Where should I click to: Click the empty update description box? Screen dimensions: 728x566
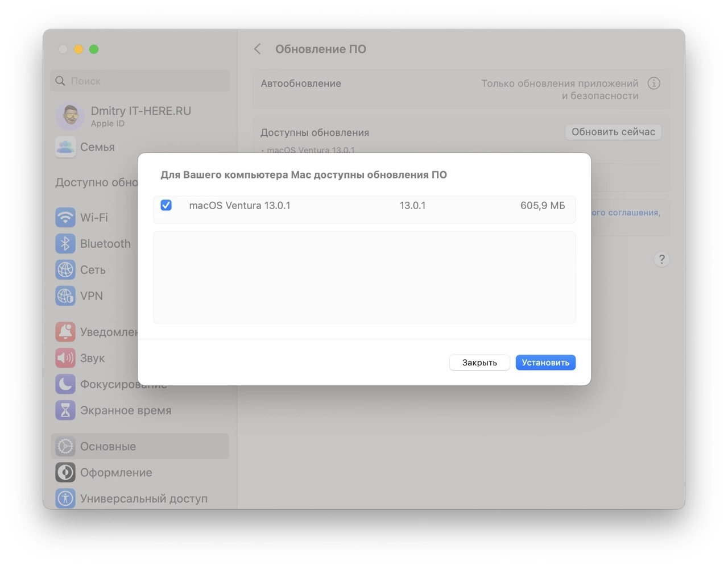click(364, 277)
